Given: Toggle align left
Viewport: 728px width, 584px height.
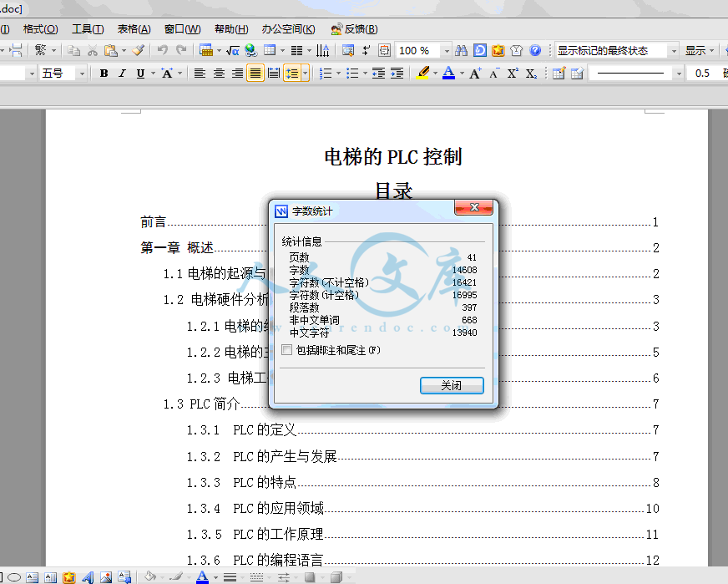Looking at the screenshot, I should coord(200,73).
